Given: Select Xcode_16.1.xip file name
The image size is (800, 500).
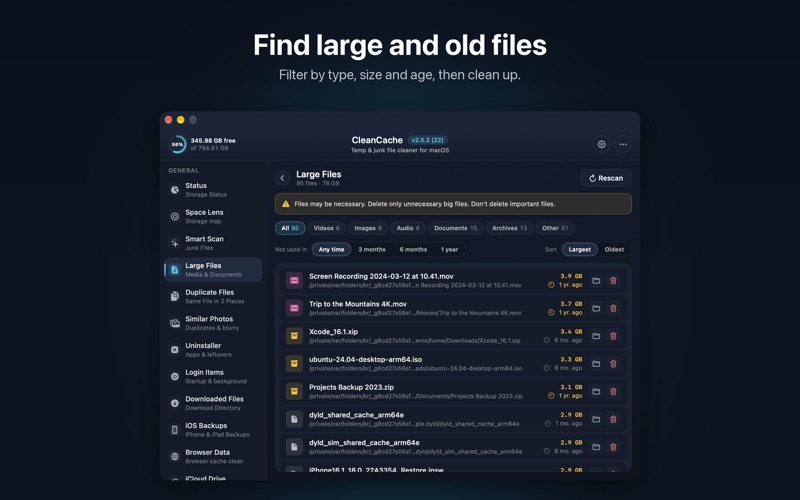Looking at the screenshot, I should click(333, 332).
